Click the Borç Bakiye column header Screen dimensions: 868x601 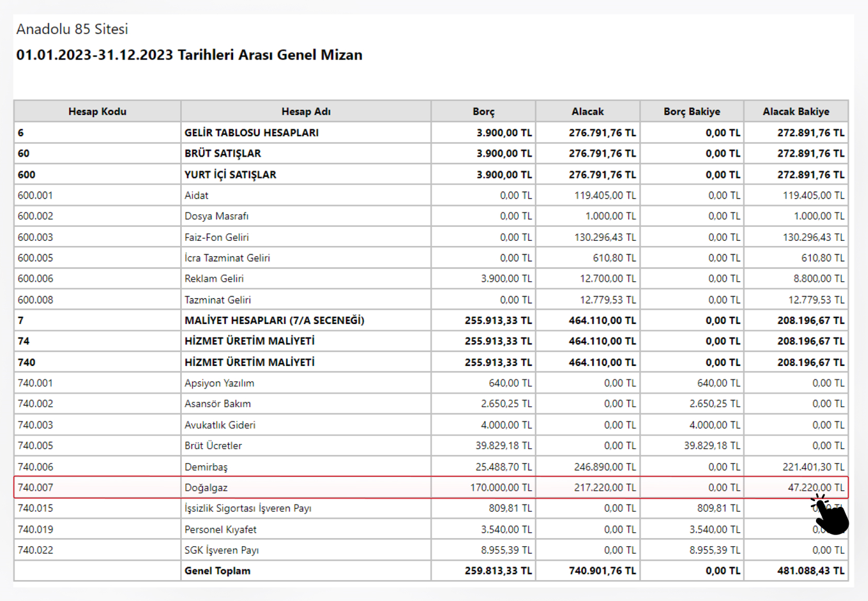coord(691,111)
